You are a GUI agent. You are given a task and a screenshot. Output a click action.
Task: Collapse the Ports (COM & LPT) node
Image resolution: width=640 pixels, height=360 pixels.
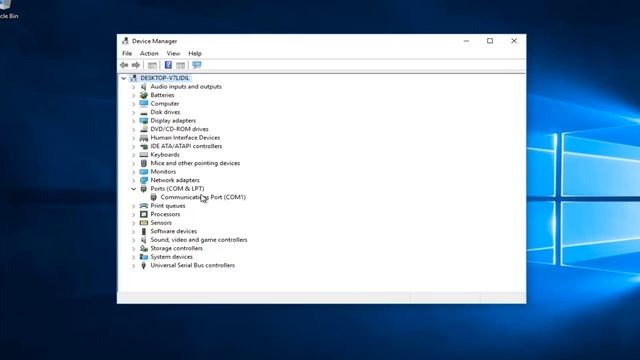tap(133, 189)
